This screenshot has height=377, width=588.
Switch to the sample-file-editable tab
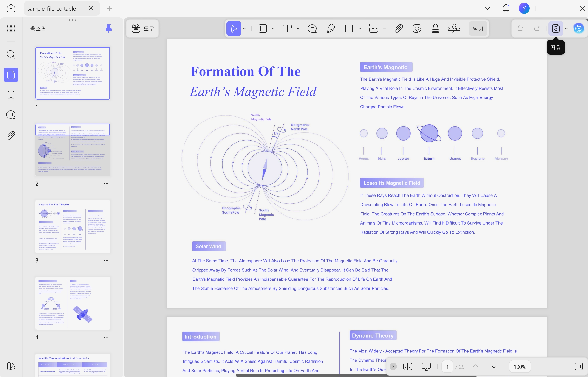coord(51,8)
